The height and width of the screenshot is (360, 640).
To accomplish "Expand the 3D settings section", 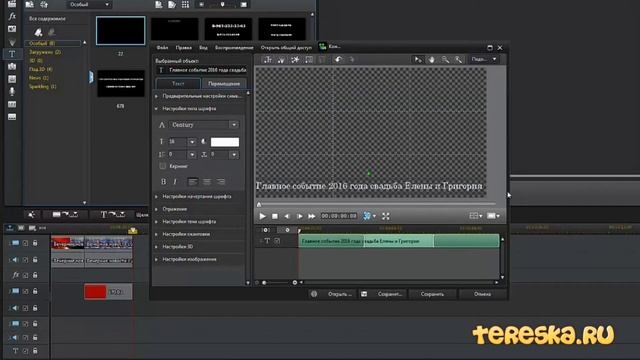I will [156, 247].
